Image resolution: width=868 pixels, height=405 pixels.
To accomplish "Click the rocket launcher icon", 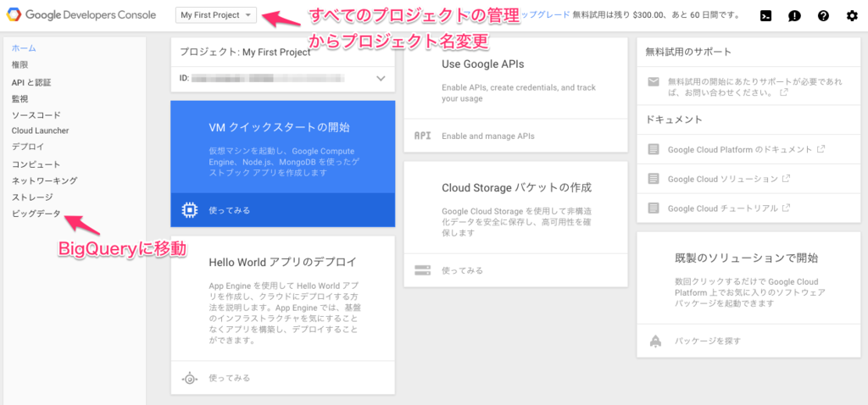I will (x=654, y=341).
